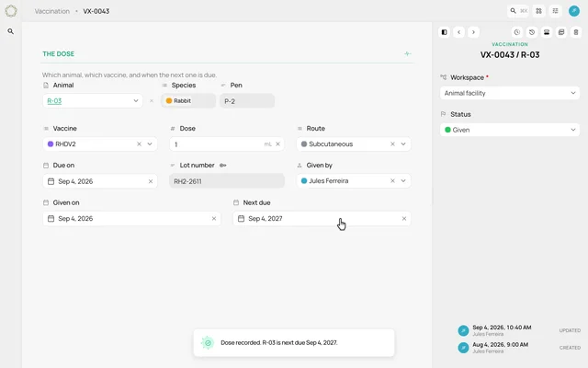Open the Workspace dropdown
The width and height of the screenshot is (588, 368).
click(510, 93)
